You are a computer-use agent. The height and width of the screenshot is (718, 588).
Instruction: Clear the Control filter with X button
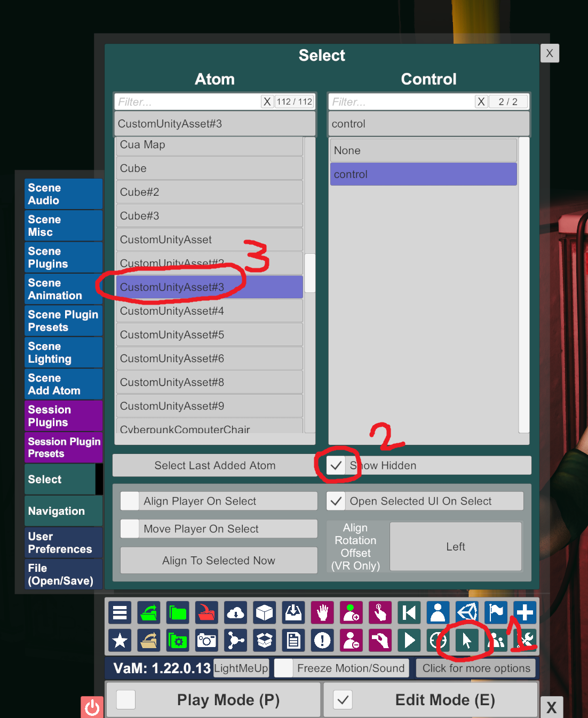[x=481, y=101]
